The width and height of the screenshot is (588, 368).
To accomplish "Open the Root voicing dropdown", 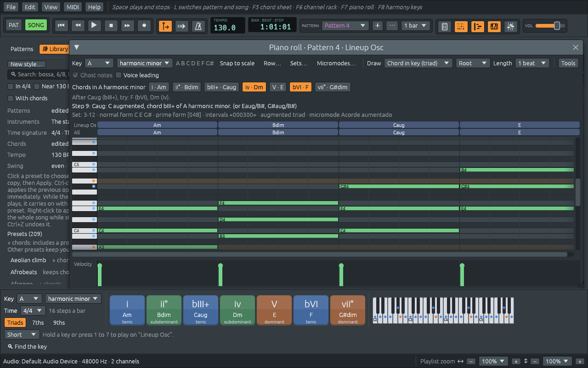I will pos(473,63).
